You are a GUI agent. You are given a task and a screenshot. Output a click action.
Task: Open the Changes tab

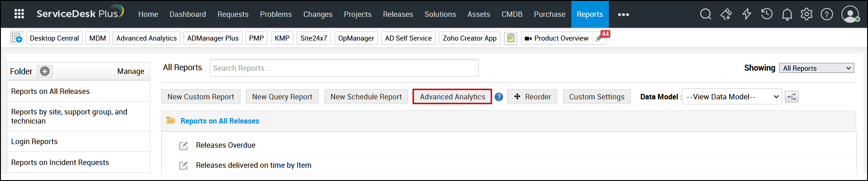(x=318, y=14)
